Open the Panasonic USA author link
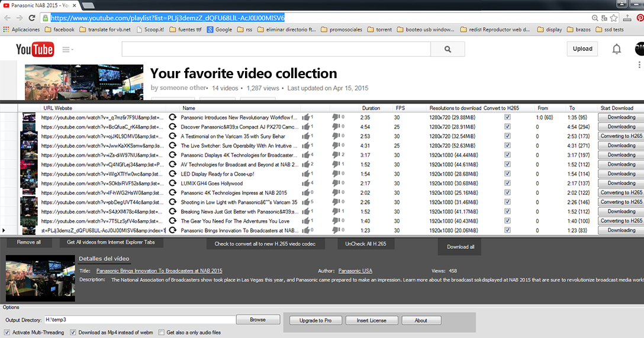This screenshot has height=338, width=644. pyautogui.click(x=355, y=271)
